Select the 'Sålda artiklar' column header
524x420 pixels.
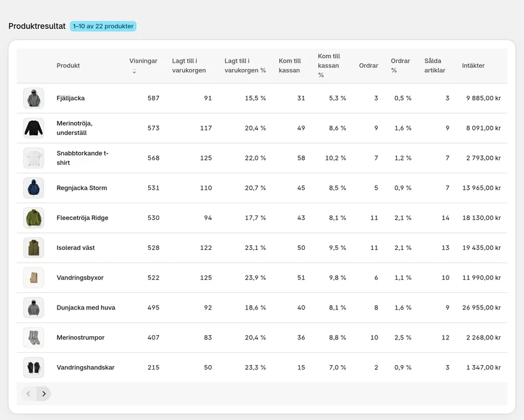tap(435, 66)
